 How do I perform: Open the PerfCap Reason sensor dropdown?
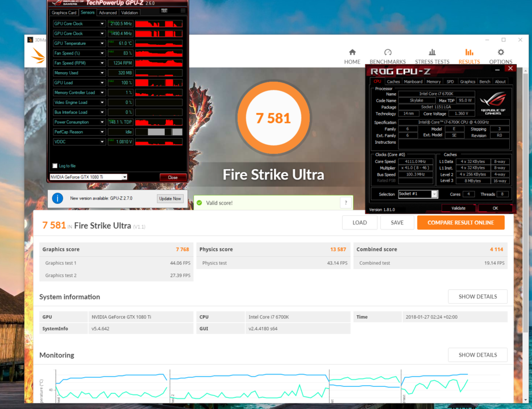(102, 132)
